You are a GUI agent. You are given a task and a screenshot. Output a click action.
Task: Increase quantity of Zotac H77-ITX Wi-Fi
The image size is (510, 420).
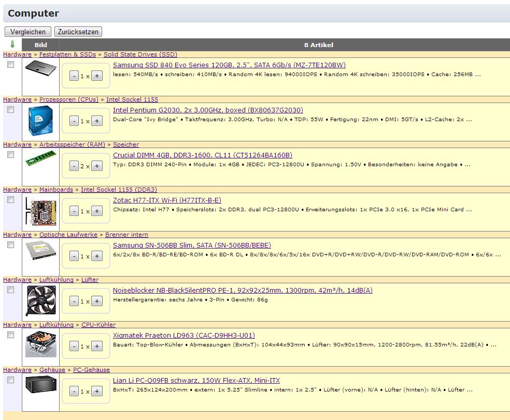[97, 211]
